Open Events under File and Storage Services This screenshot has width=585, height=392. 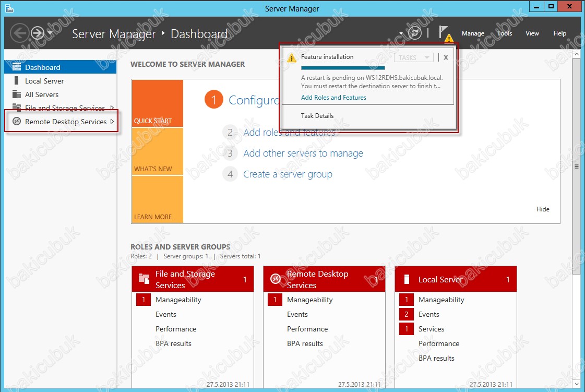[165, 314]
